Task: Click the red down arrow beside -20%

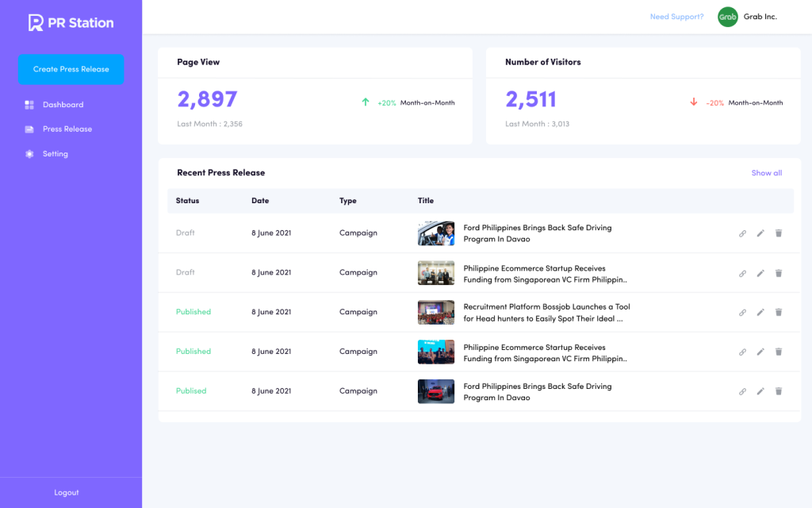Action: point(693,102)
